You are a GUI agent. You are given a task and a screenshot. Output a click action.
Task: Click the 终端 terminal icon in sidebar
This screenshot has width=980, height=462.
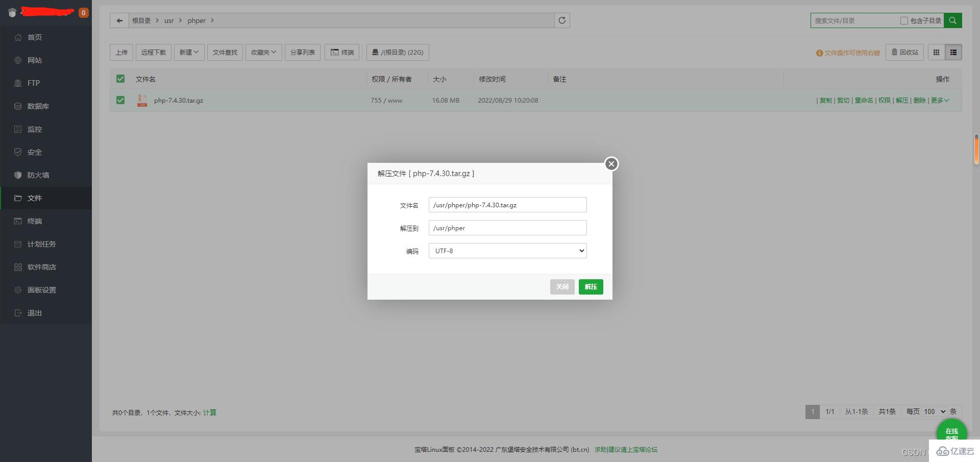click(18, 221)
